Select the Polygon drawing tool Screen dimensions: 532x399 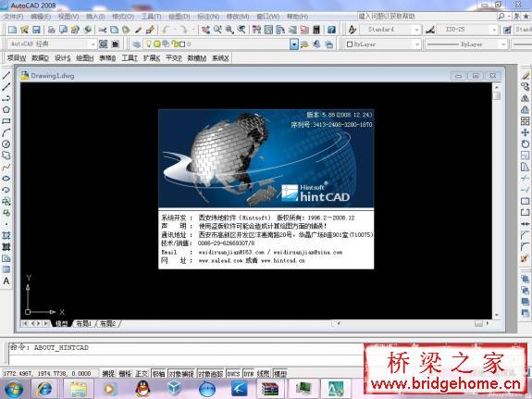[6, 109]
